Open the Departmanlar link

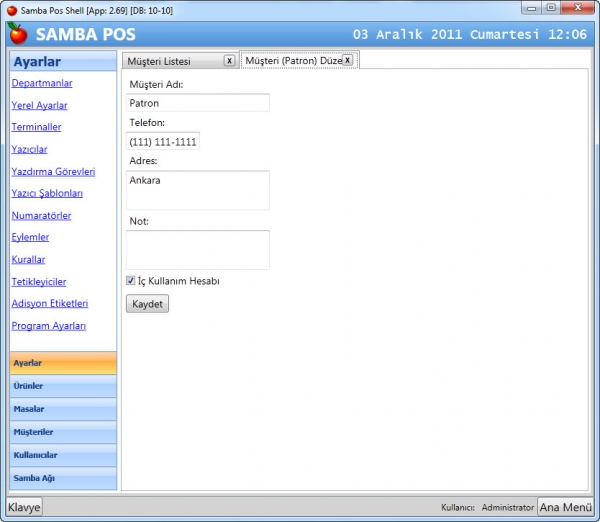(42, 83)
